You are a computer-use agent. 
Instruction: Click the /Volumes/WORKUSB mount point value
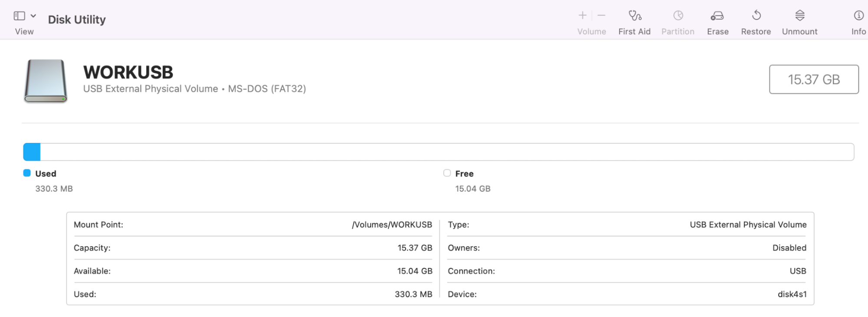[x=392, y=225]
